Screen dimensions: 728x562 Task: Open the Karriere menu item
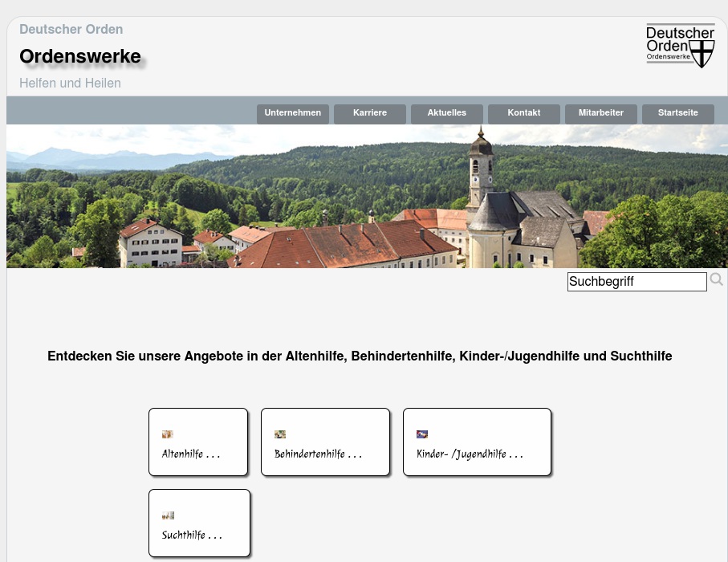370,113
